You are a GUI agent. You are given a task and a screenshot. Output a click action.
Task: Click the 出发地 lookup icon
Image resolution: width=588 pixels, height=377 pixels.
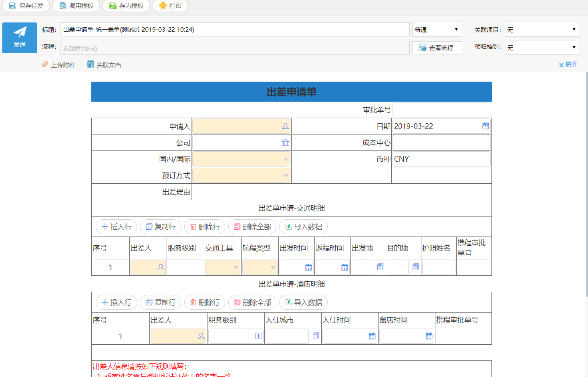tap(380, 267)
